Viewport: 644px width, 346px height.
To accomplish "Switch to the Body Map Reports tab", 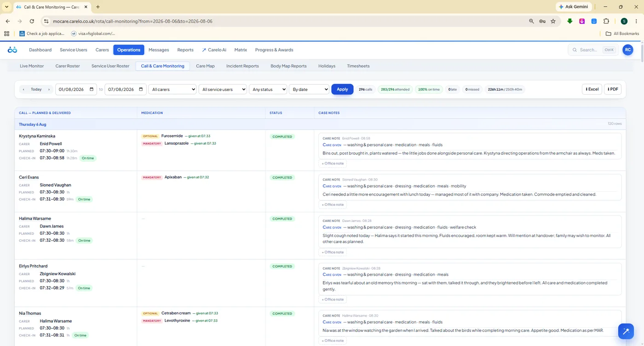I will pyautogui.click(x=288, y=66).
